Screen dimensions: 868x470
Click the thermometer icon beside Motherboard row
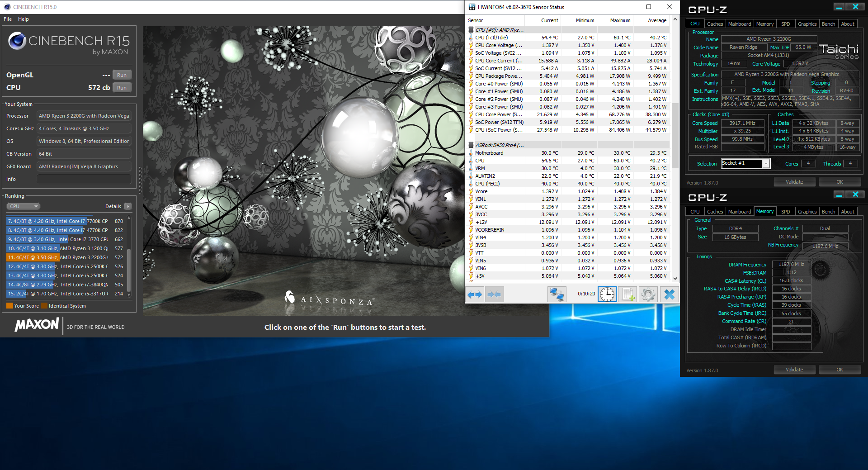pyautogui.click(x=471, y=153)
